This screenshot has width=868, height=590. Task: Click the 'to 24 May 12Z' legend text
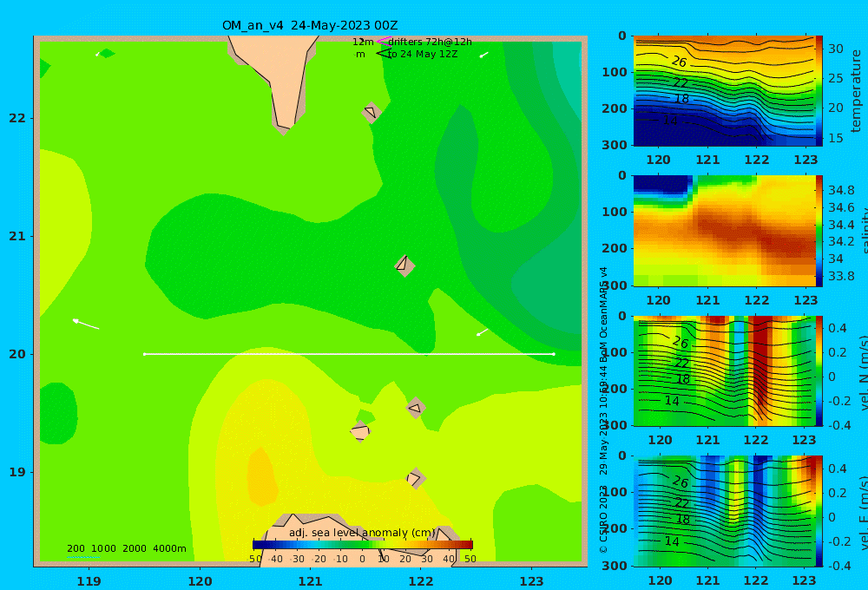(423, 55)
